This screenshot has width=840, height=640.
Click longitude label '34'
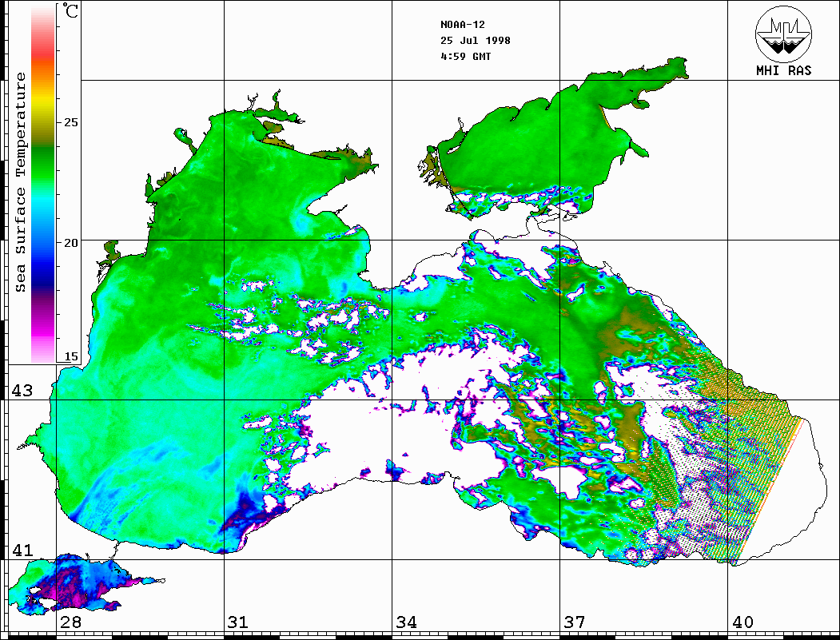pyautogui.click(x=407, y=622)
